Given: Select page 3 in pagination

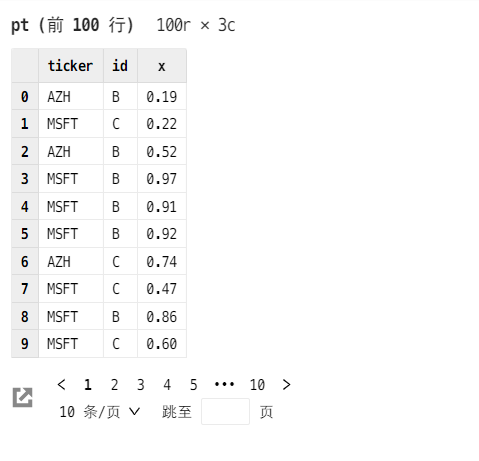Looking at the screenshot, I should point(141,385).
